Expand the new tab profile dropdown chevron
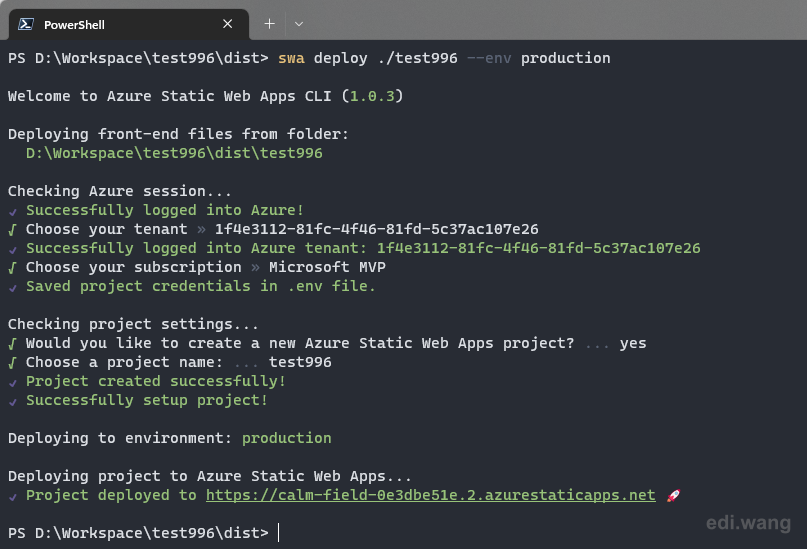The width and height of the screenshot is (807, 549). tap(299, 24)
